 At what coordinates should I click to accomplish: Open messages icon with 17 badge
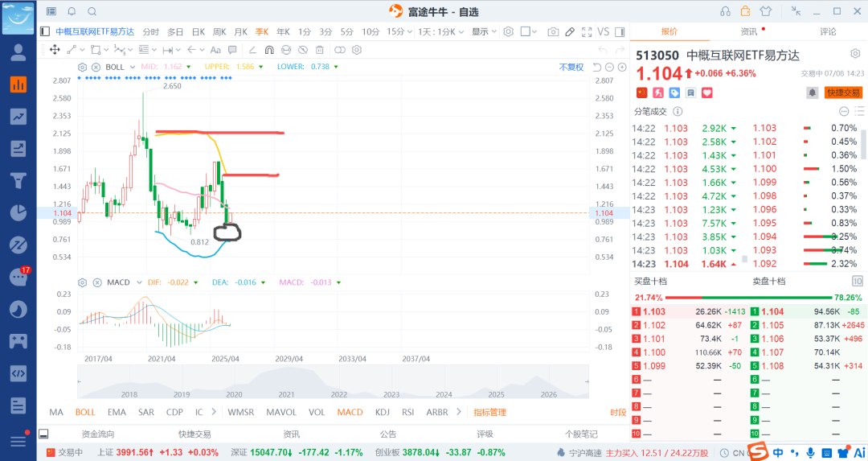(18, 277)
